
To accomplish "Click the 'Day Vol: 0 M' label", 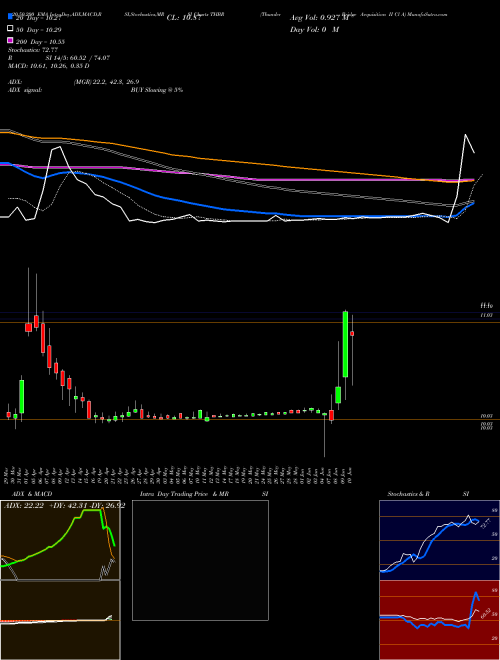I will tap(314, 29).
